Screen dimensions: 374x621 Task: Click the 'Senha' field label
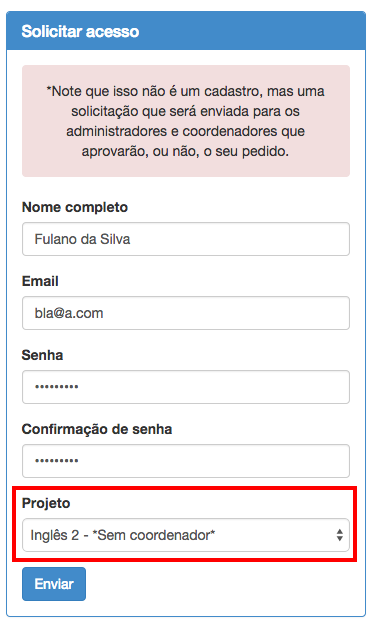(42, 355)
